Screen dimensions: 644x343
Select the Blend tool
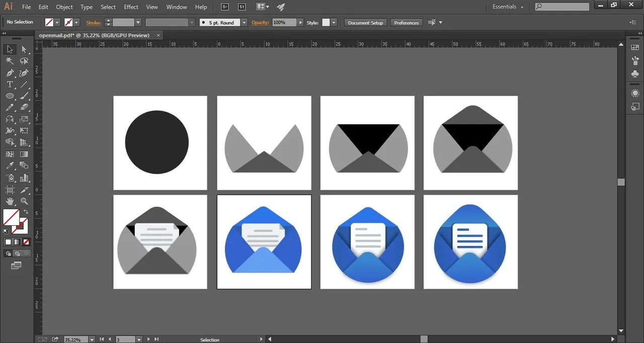tap(24, 165)
